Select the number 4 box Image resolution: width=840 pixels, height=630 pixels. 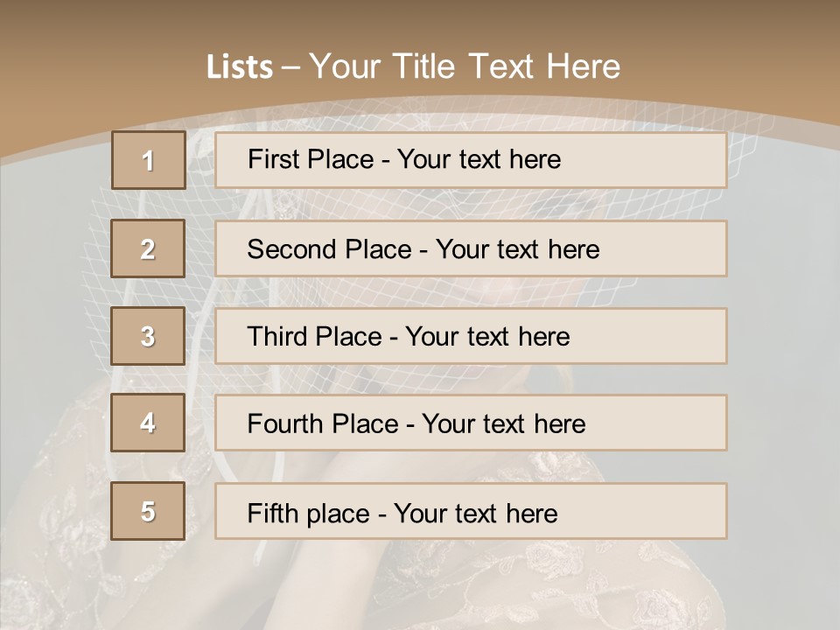[148, 423]
